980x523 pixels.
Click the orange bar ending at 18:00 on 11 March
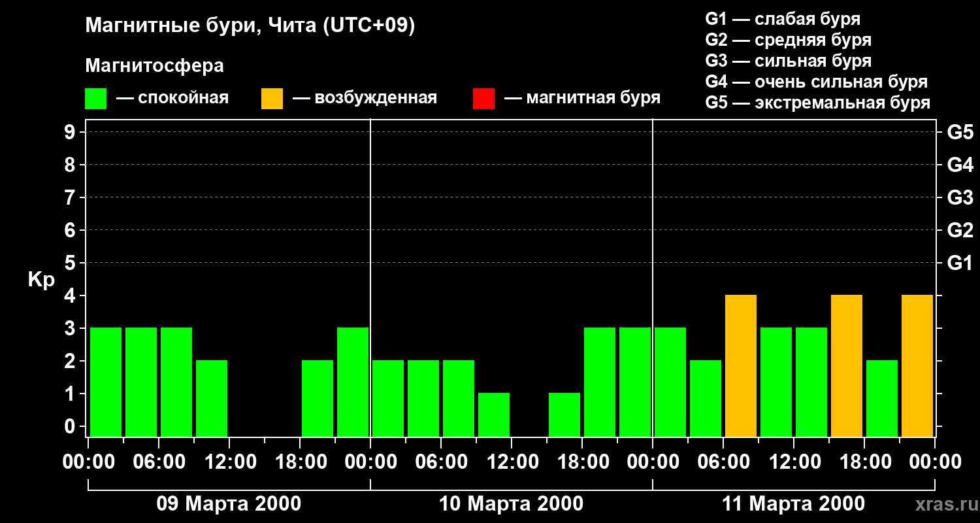tap(847, 365)
